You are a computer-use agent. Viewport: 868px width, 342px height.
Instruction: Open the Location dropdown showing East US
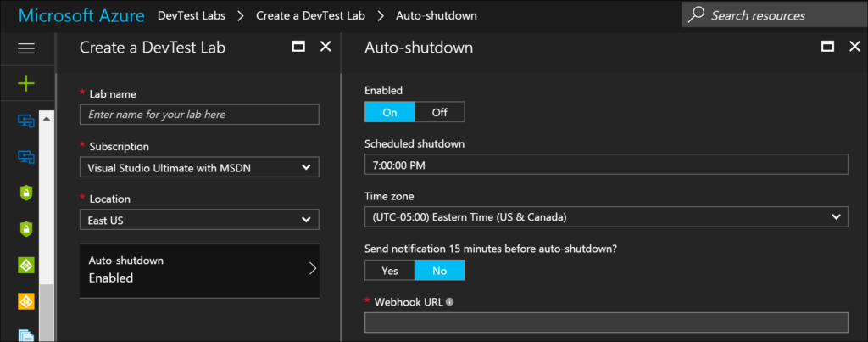[199, 220]
